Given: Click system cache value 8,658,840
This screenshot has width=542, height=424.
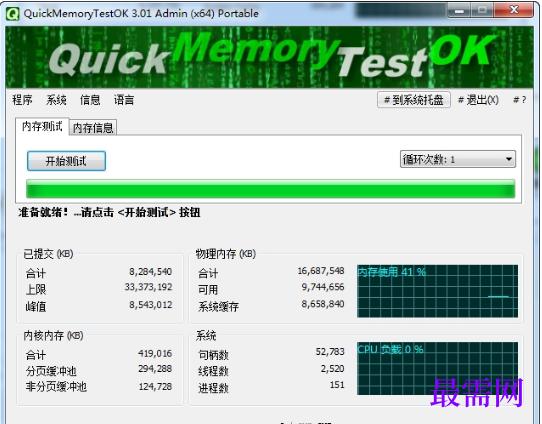Looking at the screenshot, I should click(x=323, y=304).
